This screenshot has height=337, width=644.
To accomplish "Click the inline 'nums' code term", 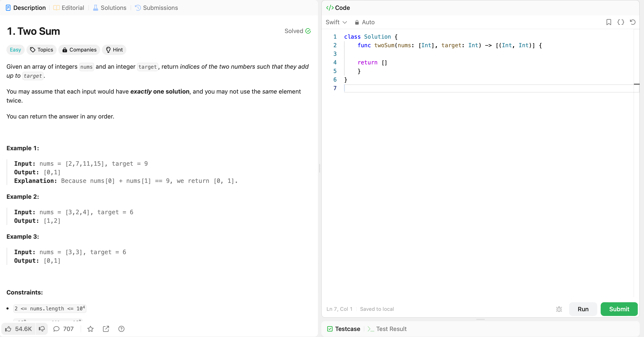I will tap(86, 67).
